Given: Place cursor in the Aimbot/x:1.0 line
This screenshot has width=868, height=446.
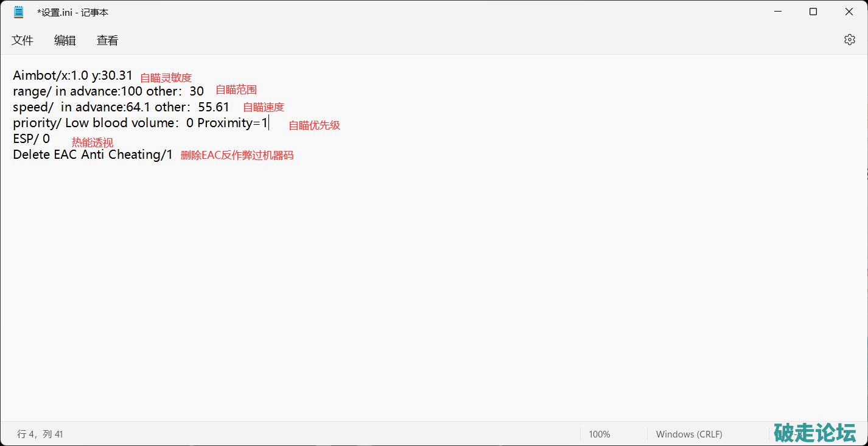Looking at the screenshot, I should click(x=72, y=75).
